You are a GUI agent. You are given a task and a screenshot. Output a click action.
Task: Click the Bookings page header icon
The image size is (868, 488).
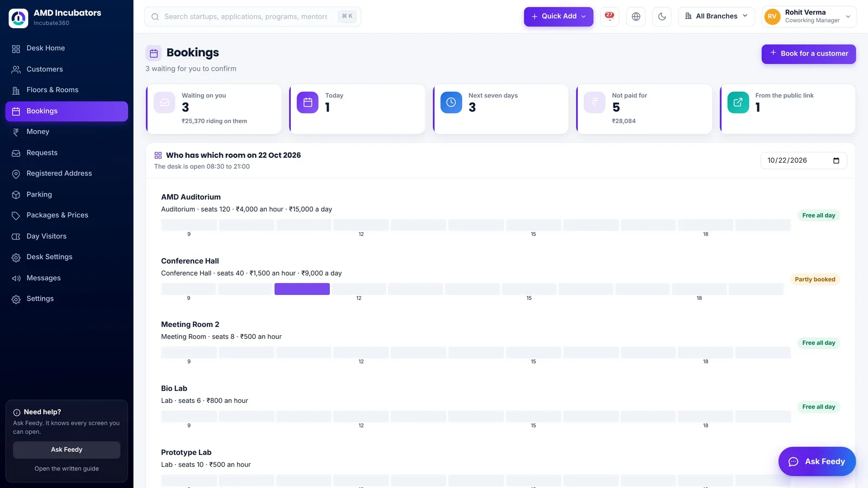click(x=154, y=53)
